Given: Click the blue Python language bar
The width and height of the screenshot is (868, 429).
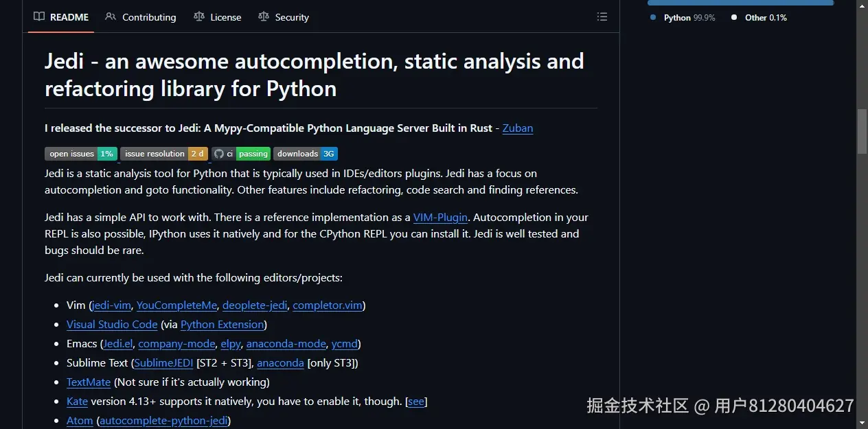Looking at the screenshot, I should [x=740, y=3].
